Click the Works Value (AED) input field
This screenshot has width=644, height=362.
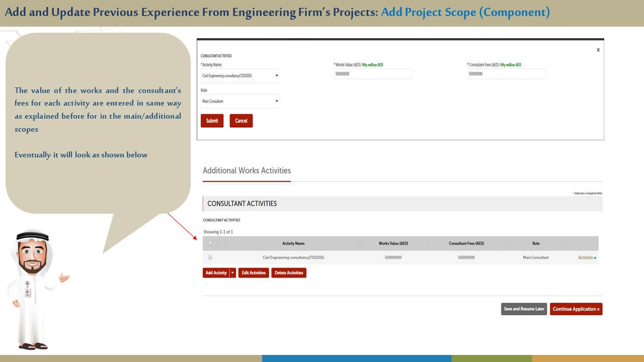pos(373,74)
